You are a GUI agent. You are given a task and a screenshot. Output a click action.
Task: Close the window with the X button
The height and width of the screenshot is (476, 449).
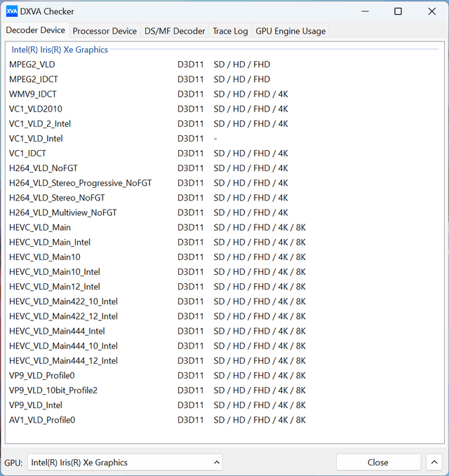coord(431,11)
